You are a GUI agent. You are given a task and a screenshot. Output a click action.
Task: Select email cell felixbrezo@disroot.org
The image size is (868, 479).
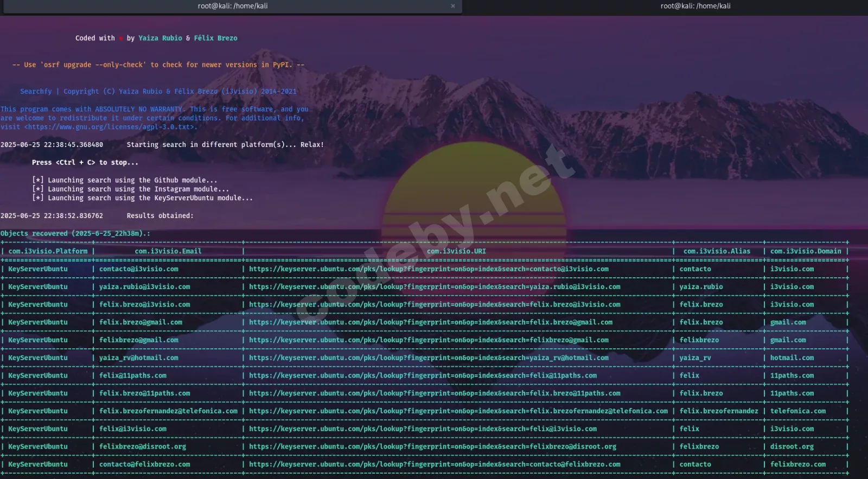tap(142, 447)
